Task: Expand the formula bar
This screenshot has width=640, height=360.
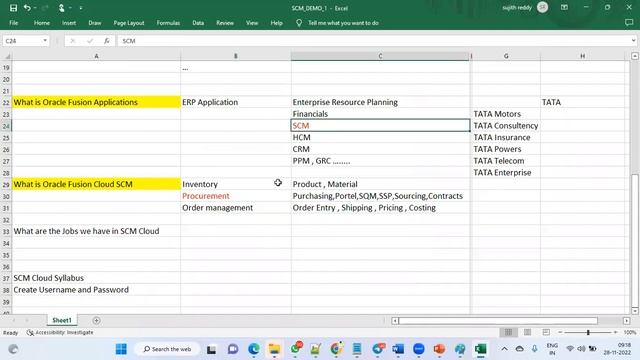Action: coord(633,41)
